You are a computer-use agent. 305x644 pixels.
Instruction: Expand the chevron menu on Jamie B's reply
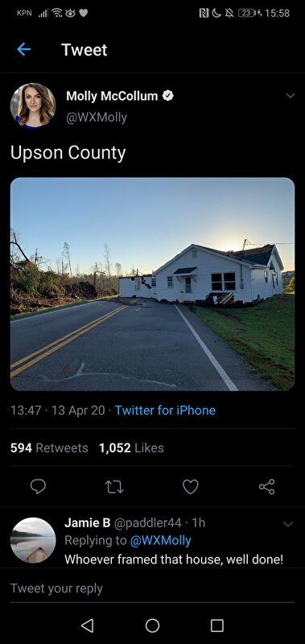(x=288, y=524)
